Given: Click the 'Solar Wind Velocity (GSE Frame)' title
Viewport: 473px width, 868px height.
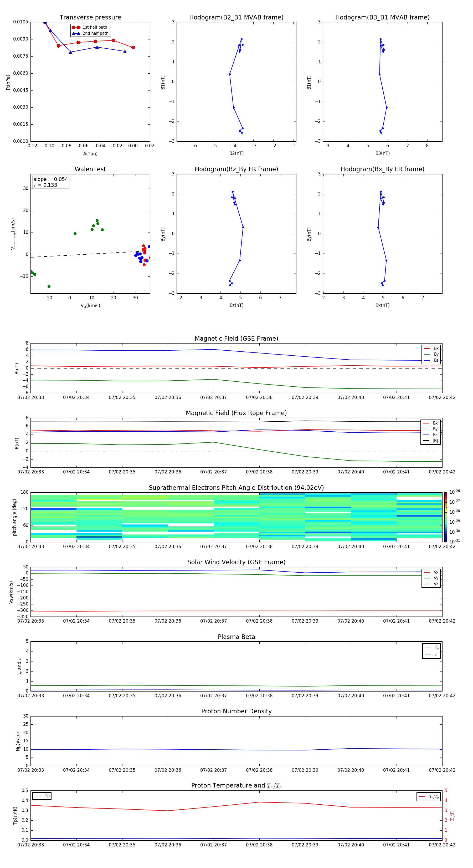Looking at the screenshot, I should click(236, 562).
